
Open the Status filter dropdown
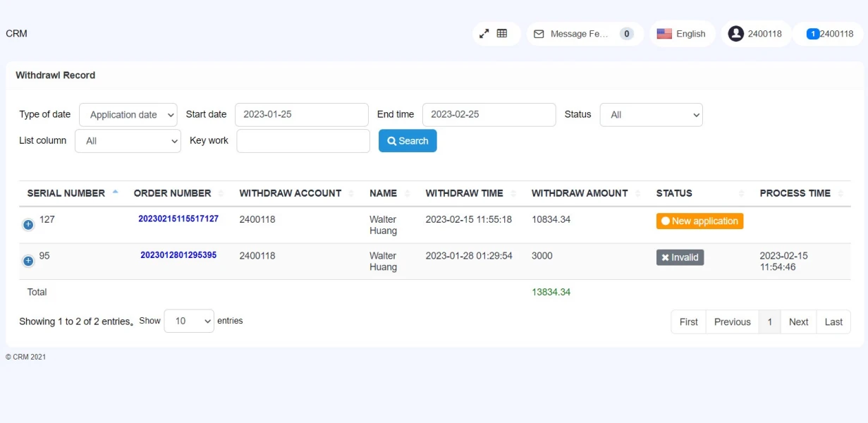(x=651, y=115)
